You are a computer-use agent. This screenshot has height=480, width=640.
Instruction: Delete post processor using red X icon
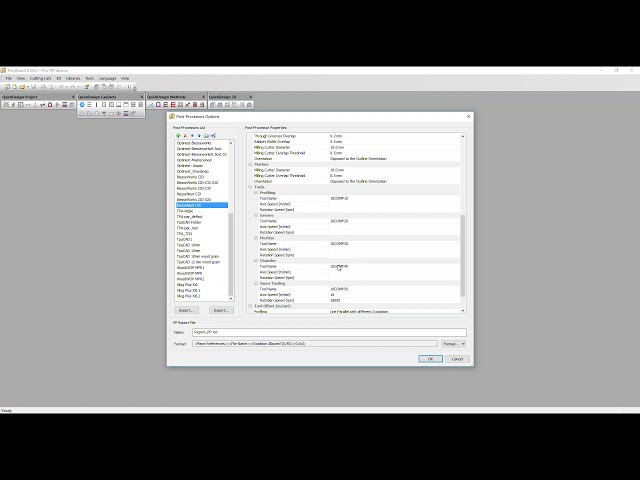click(x=185, y=136)
